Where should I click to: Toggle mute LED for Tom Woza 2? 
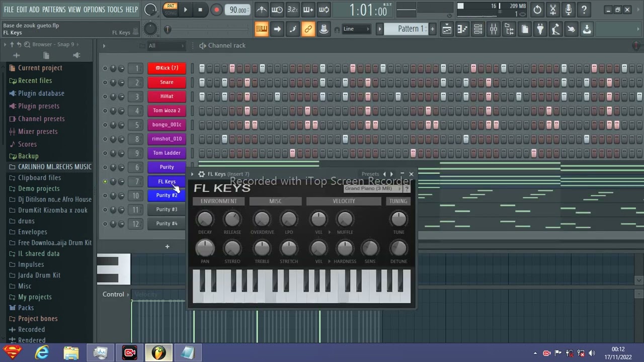click(105, 111)
